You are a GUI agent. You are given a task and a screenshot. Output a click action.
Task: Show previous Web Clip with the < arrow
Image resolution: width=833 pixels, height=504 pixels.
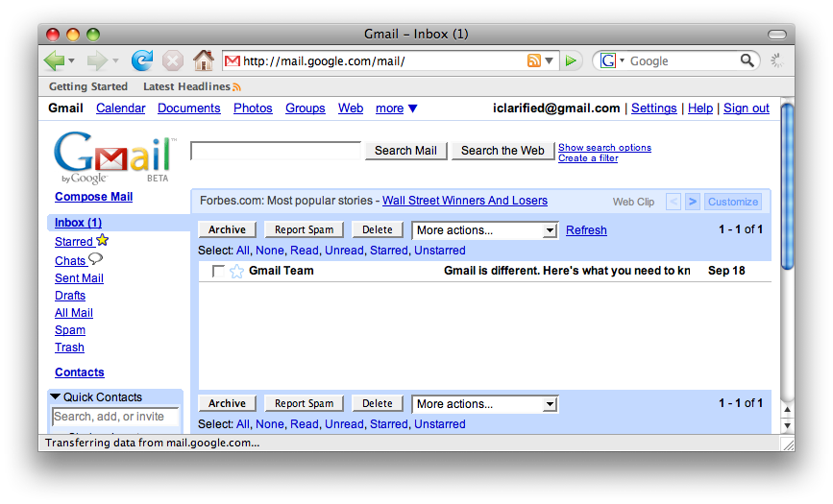674,202
